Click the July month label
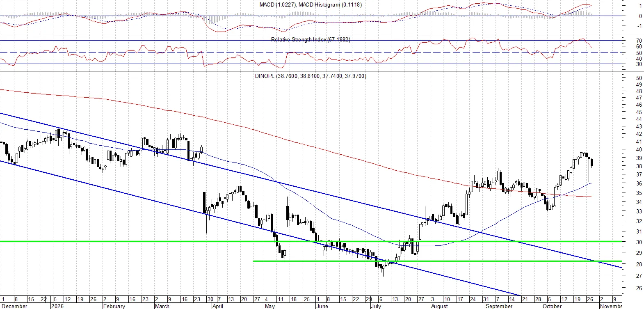Viewport: 644px width, 309px height. coord(376,306)
